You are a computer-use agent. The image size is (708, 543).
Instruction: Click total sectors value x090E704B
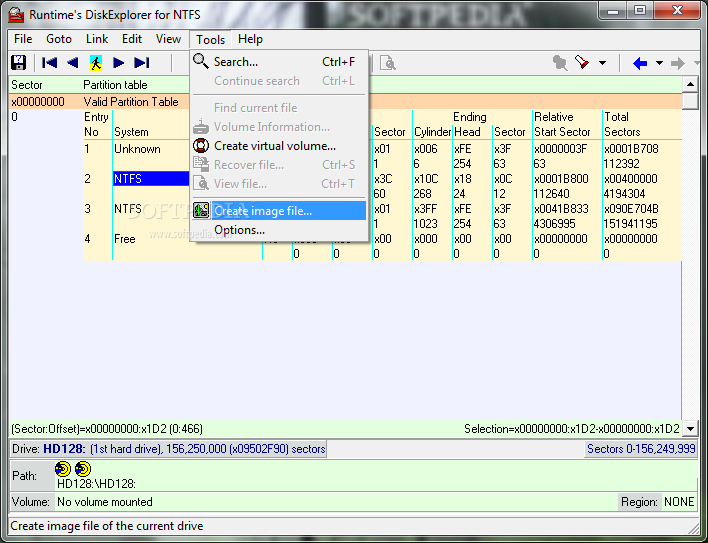click(x=631, y=209)
